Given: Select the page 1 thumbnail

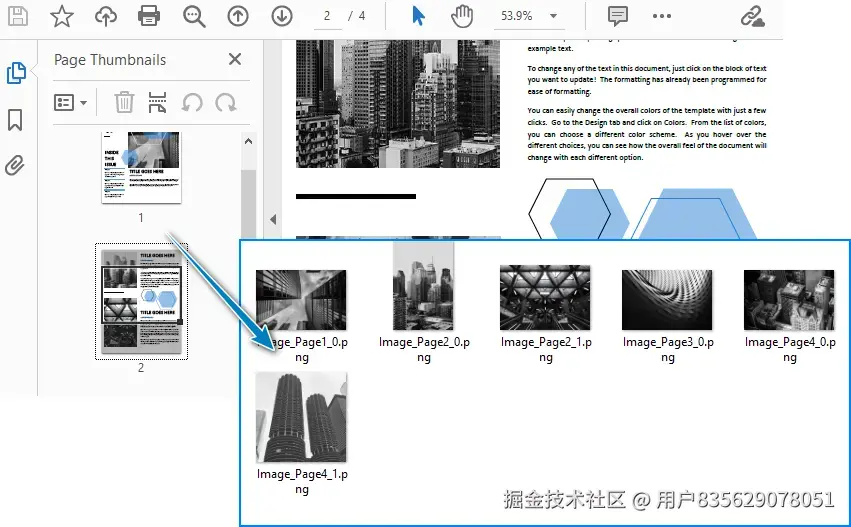Looking at the screenshot, I should tap(141, 167).
